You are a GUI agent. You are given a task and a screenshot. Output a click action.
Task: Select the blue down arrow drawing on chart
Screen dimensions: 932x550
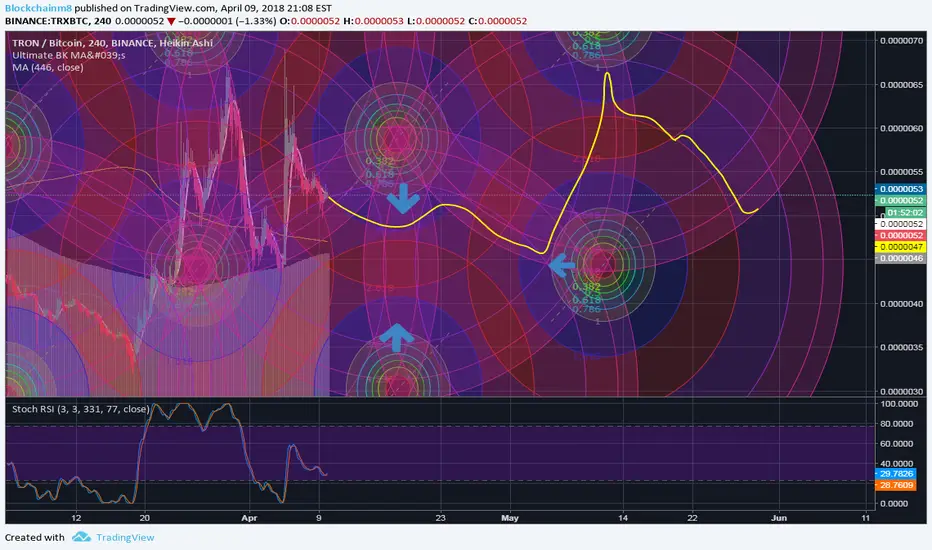[404, 199]
